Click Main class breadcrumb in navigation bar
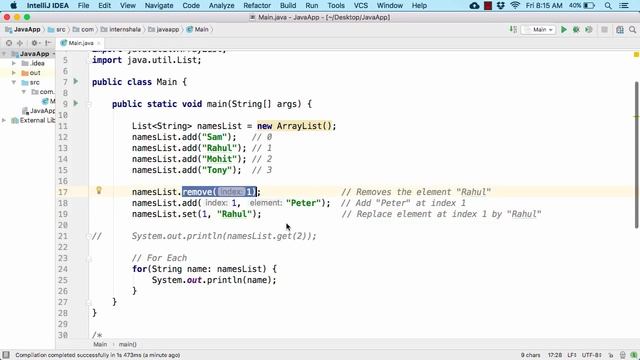 [198, 29]
